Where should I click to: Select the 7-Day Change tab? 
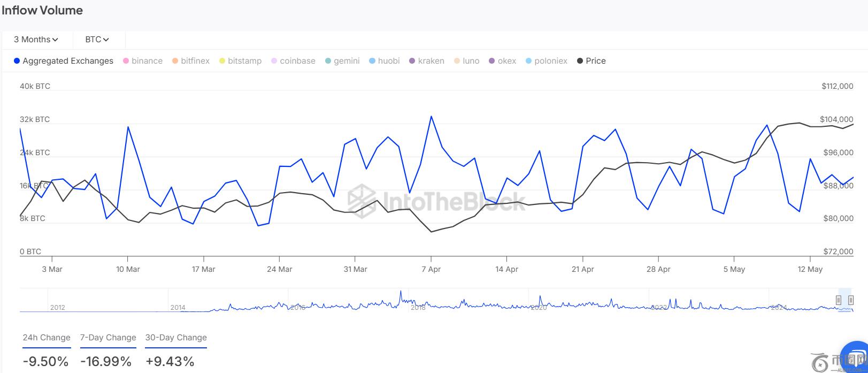108,338
